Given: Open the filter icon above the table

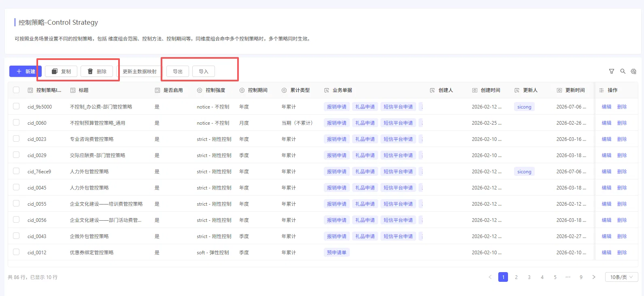Looking at the screenshot, I should [612, 71].
